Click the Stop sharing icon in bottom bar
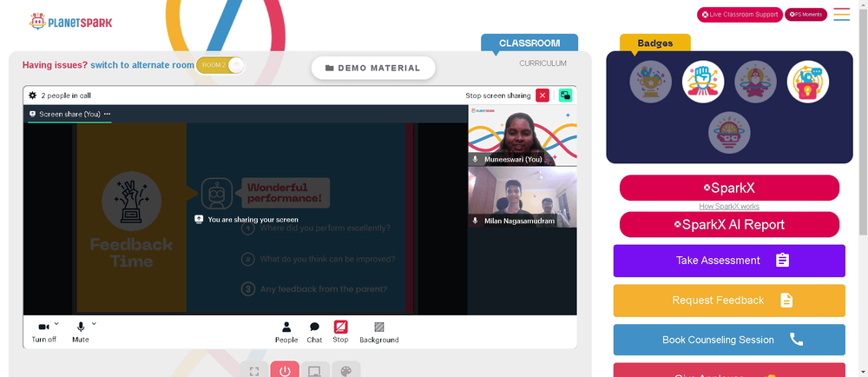 click(340, 327)
